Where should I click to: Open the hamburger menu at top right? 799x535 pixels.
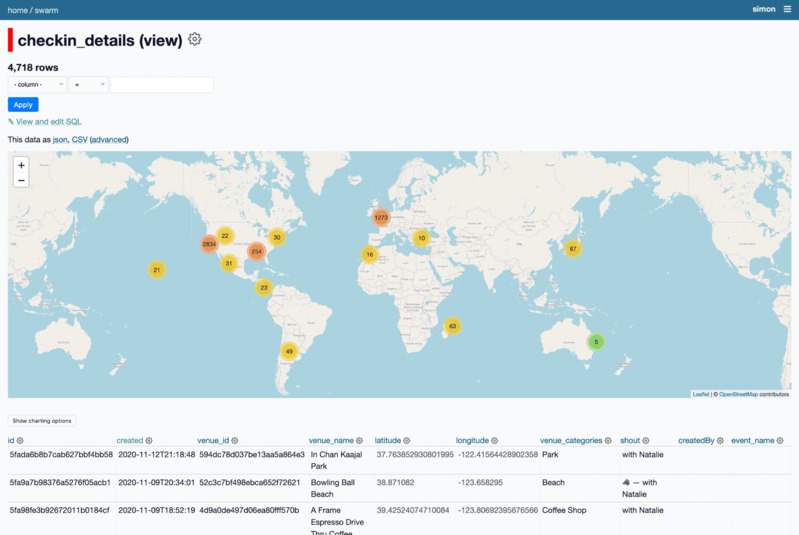click(x=787, y=8)
